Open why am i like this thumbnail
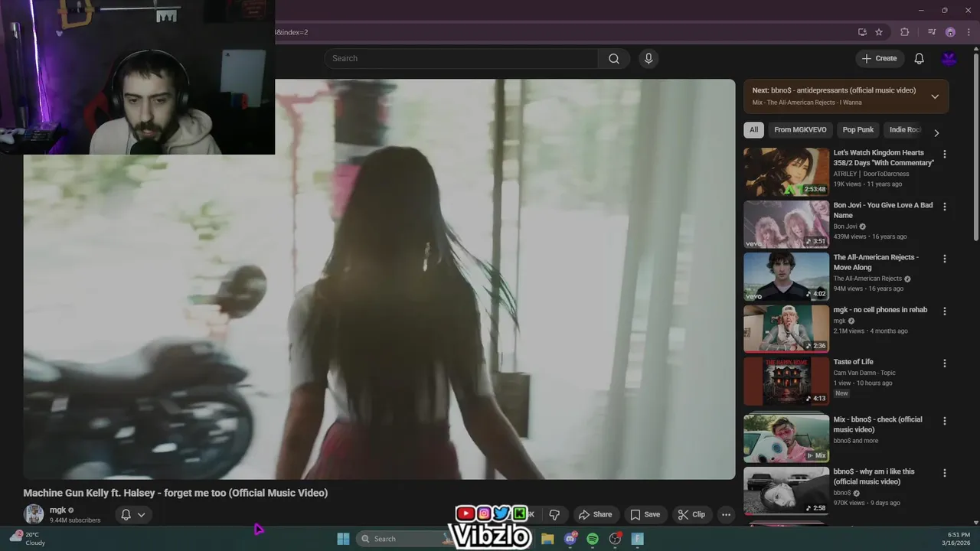Screen dimensions: 980x551 coord(786,491)
